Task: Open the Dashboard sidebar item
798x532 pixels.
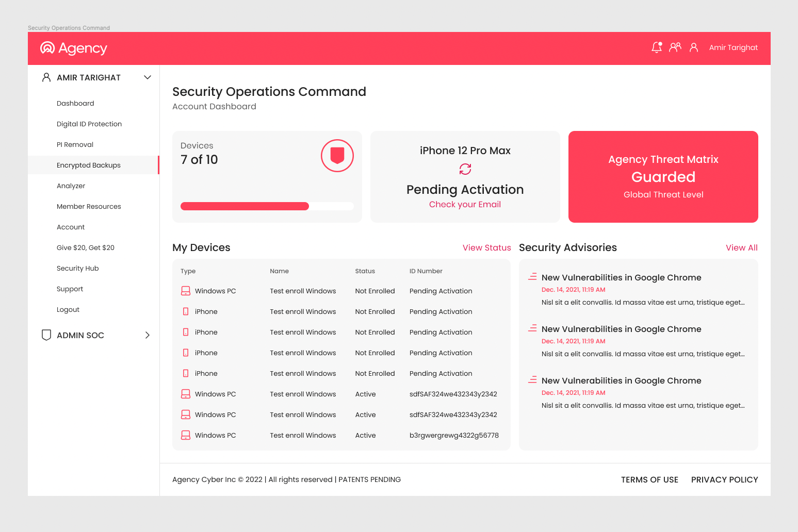Action: [75, 103]
